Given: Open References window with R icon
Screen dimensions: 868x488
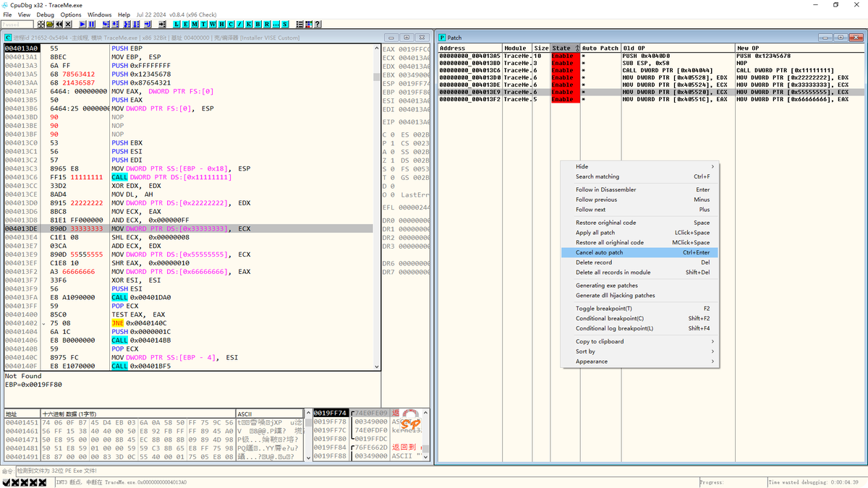Looking at the screenshot, I should pos(267,24).
